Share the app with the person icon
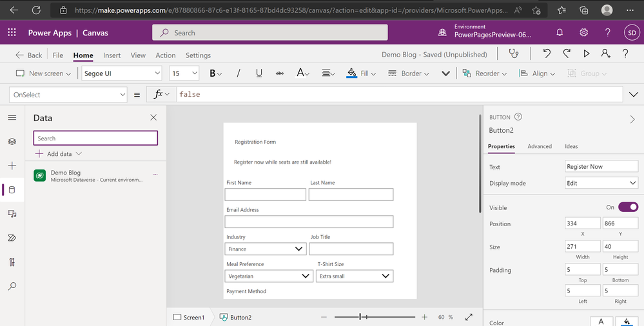 (606, 53)
